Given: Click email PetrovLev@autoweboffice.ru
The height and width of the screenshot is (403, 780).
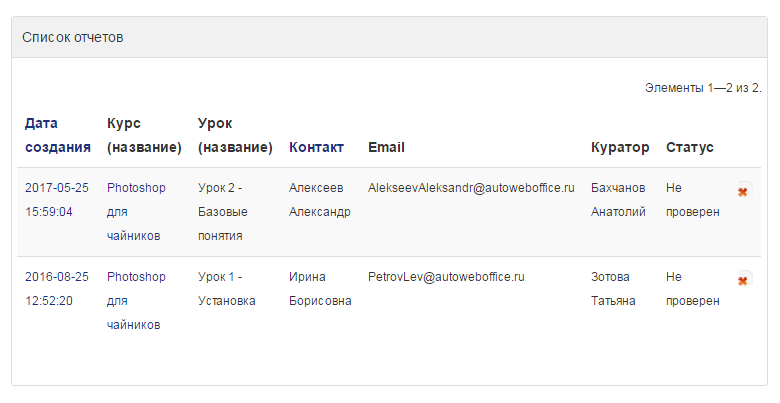Looking at the screenshot, I should pyautogui.click(x=446, y=277).
